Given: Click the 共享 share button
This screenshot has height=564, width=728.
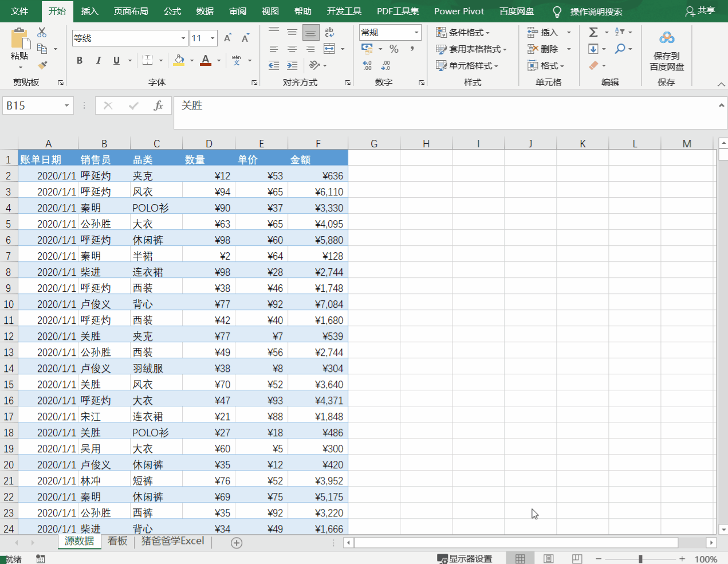Looking at the screenshot, I should pyautogui.click(x=700, y=11).
